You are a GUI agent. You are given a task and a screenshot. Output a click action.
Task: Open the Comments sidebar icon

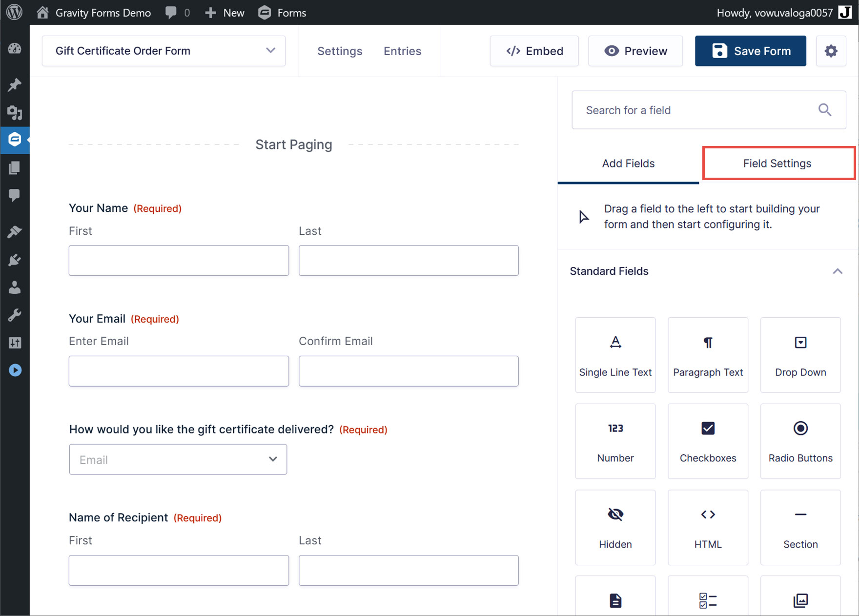point(15,195)
